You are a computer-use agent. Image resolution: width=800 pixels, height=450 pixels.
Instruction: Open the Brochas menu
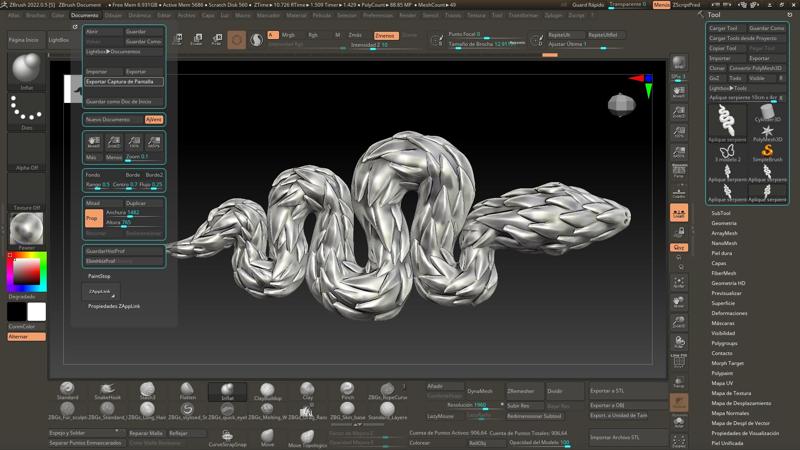36,15
